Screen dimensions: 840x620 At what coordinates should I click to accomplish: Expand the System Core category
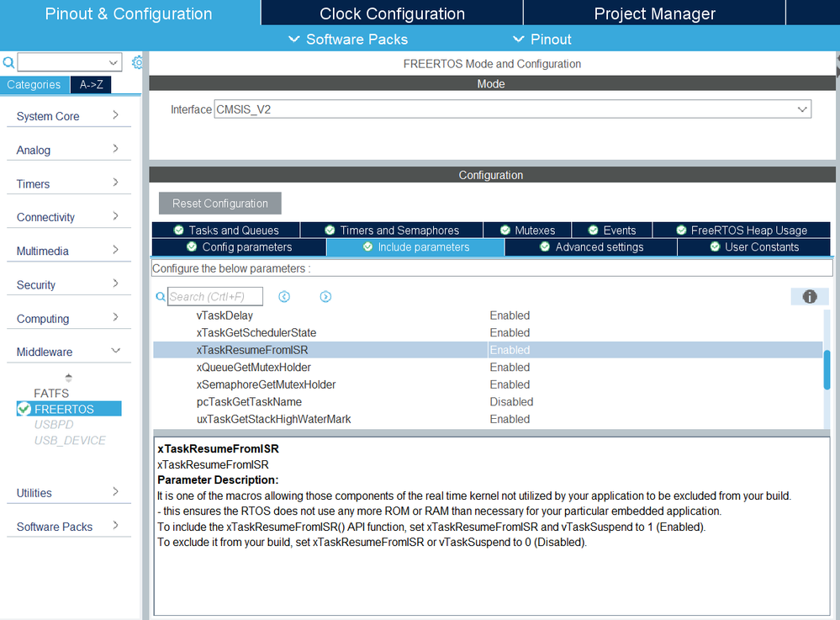(69, 116)
